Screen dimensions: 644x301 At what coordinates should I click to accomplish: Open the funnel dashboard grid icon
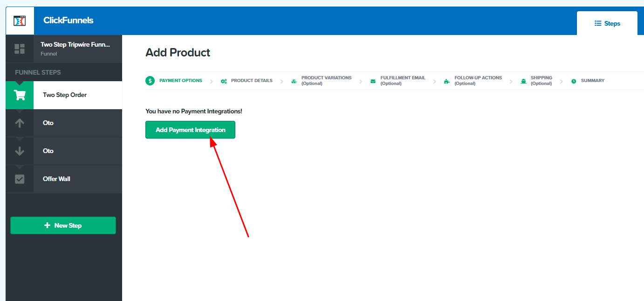click(20, 49)
